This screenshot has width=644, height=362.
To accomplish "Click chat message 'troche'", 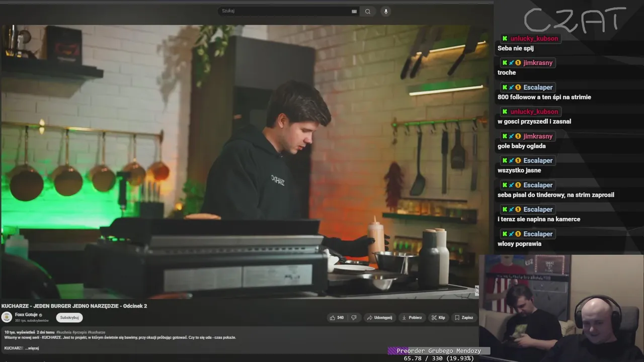I will pos(507,73).
